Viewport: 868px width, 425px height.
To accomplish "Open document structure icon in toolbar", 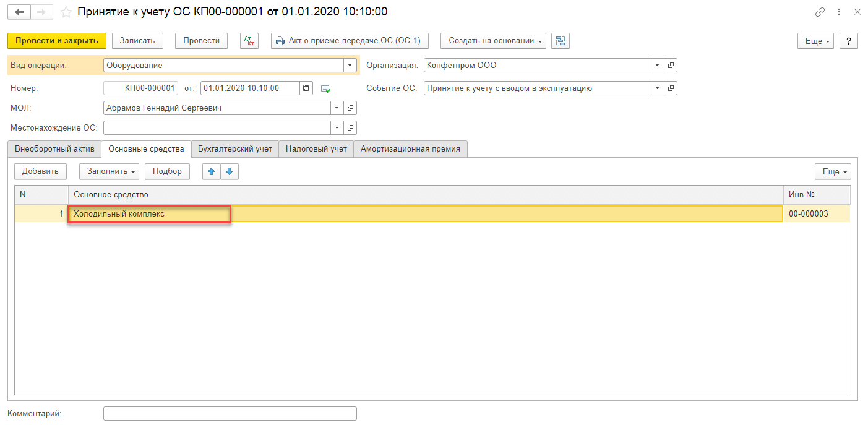I will [x=561, y=41].
